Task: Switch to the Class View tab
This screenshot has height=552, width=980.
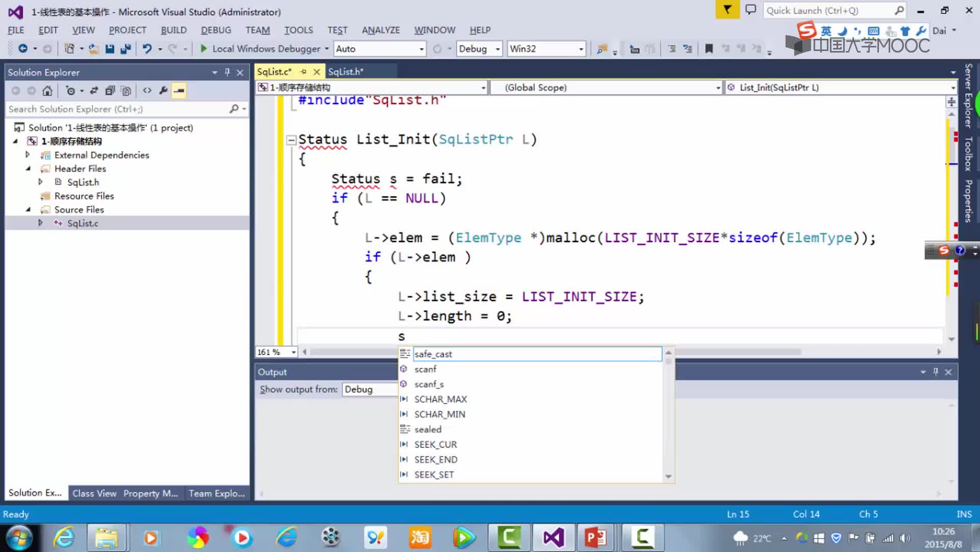Action: (94, 493)
